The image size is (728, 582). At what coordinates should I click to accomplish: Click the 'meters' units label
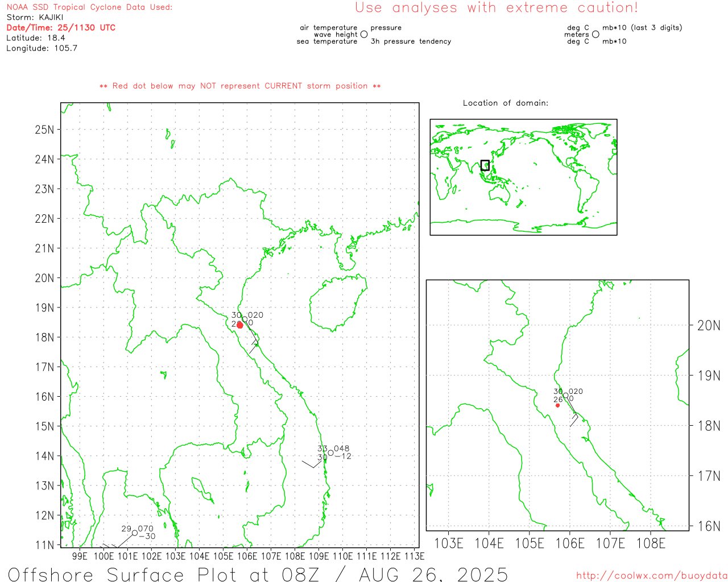[577, 35]
